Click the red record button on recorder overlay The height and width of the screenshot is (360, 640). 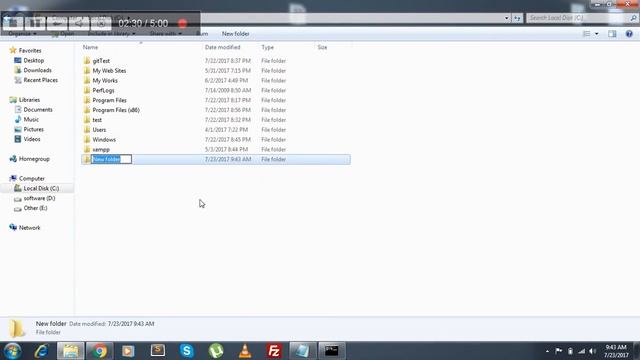(182, 23)
